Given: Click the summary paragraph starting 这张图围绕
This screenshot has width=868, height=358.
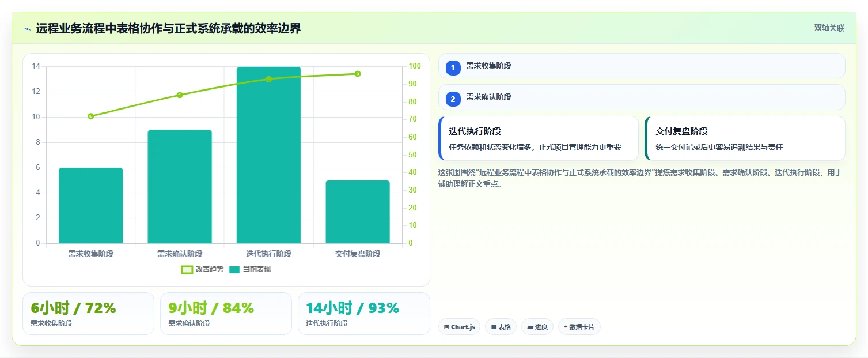Looking at the screenshot, I should click(640, 178).
